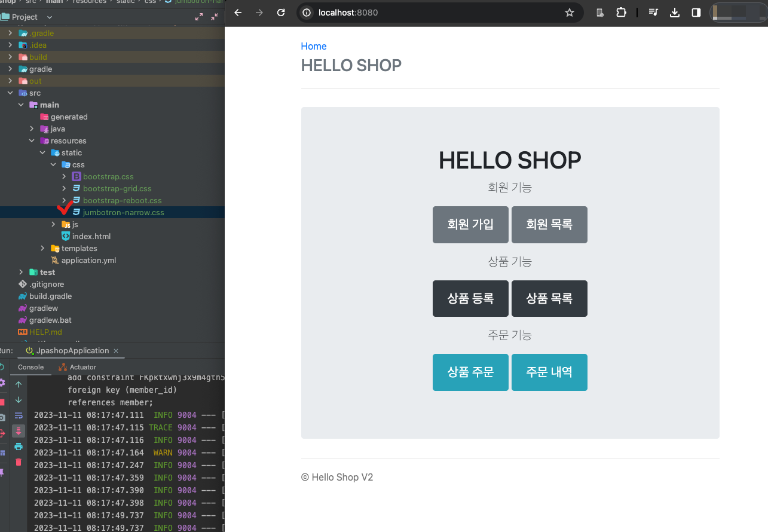View site information icon in address bar

(307, 13)
